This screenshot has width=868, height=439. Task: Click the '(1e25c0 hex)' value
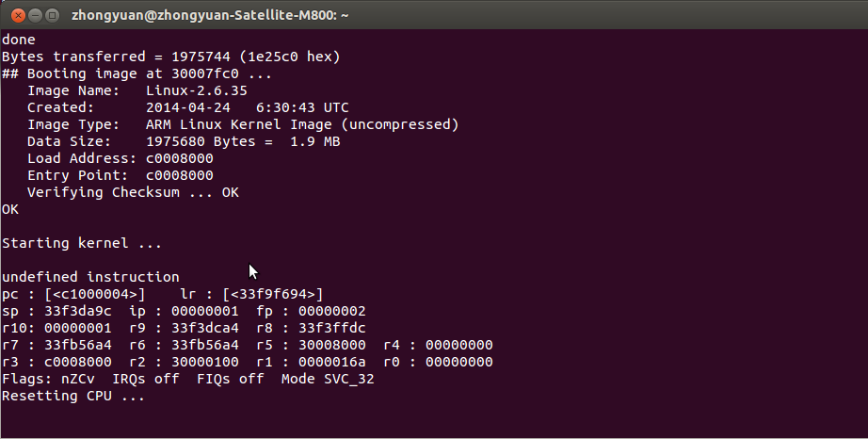click(x=290, y=57)
